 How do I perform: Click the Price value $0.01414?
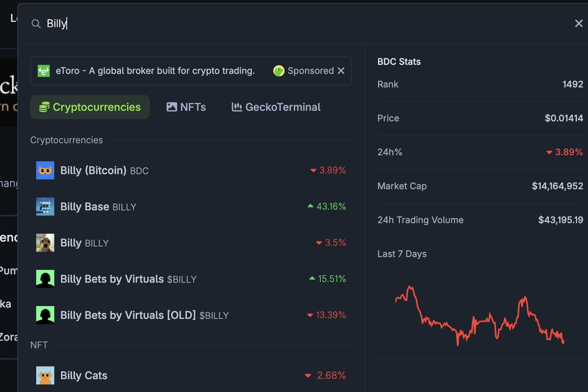point(564,118)
